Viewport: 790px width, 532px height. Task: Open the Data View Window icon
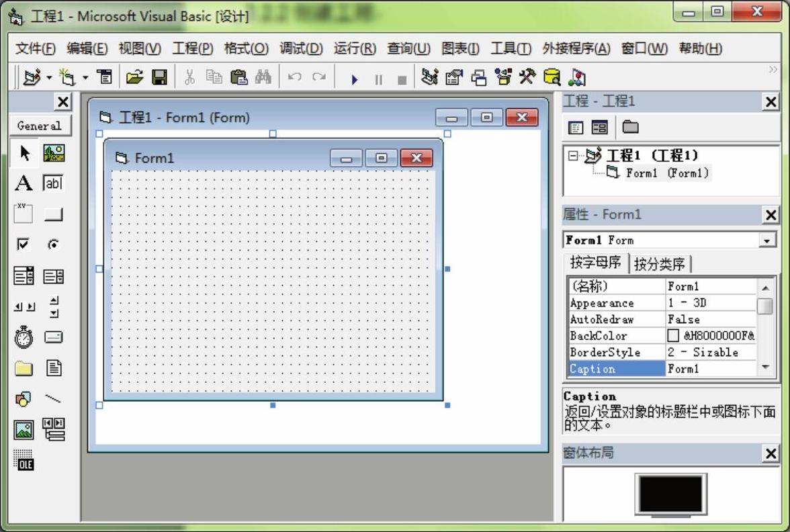coord(552,77)
